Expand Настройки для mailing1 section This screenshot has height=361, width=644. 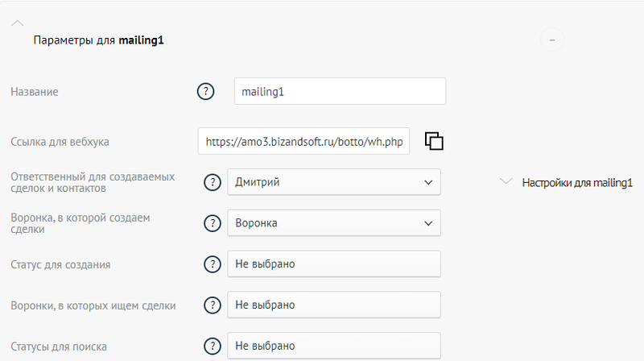(x=506, y=182)
